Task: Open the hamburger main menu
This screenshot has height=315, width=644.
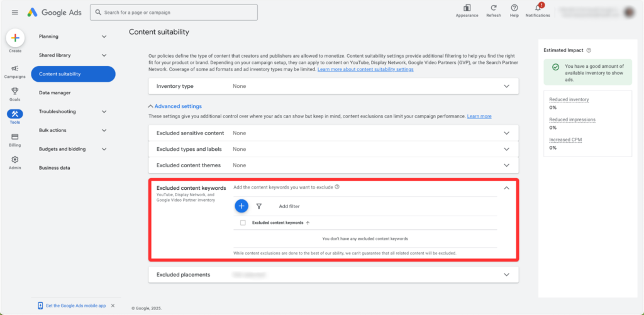Action: pos(15,13)
